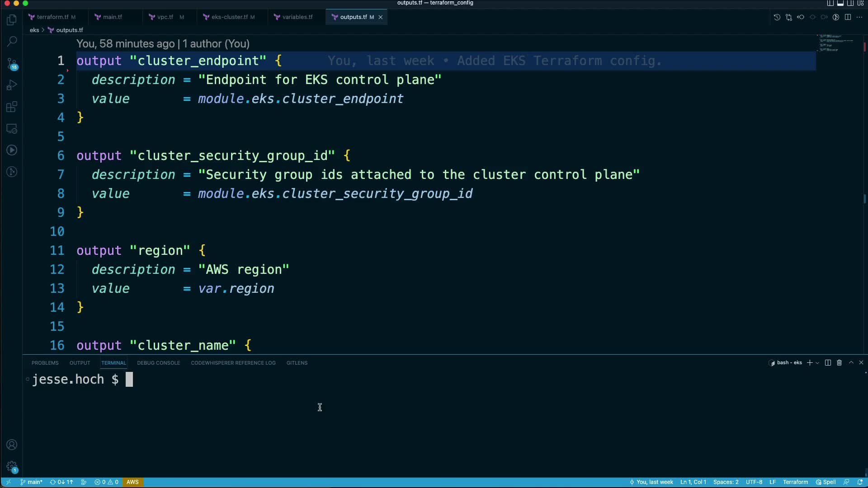Viewport: 868px width, 488px height.
Task: Open the Run and Debug view
Action: tap(12, 85)
